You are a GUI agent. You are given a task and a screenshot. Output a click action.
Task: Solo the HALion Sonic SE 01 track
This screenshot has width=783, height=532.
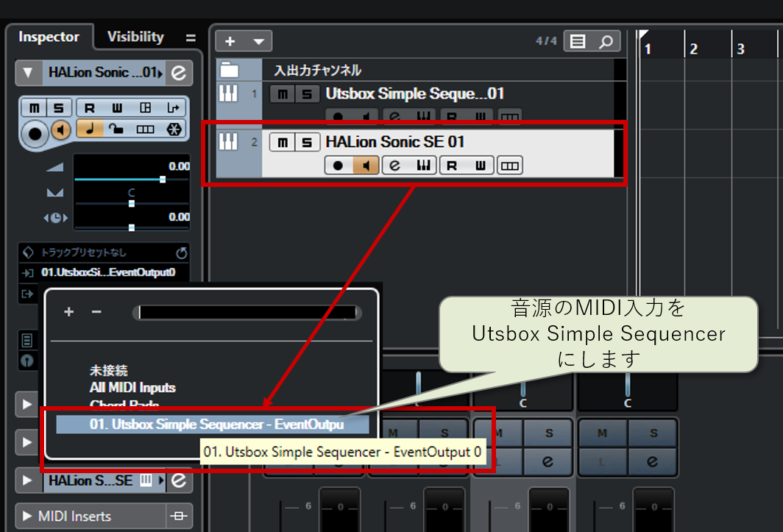point(307,142)
